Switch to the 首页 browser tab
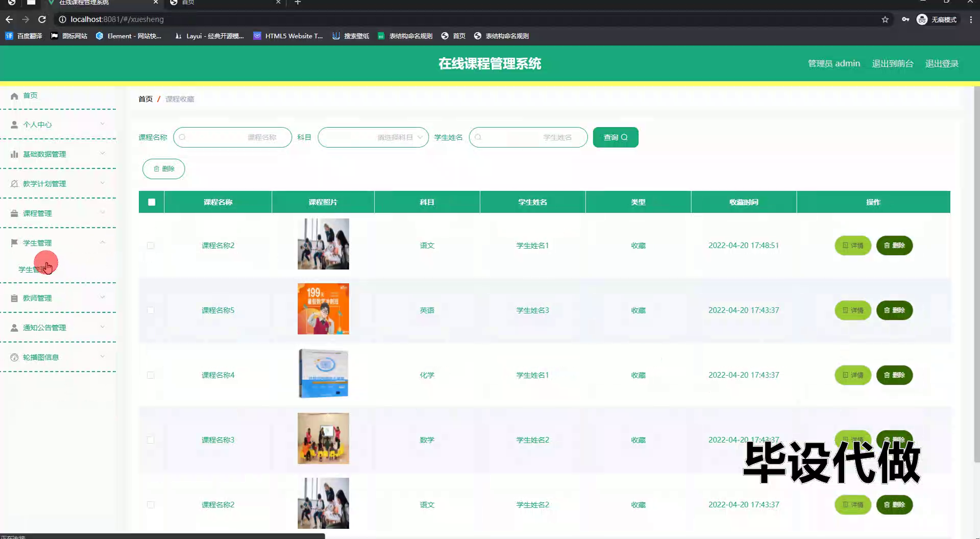Image resolution: width=980 pixels, height=539 pixels. (x=225, y=3)
